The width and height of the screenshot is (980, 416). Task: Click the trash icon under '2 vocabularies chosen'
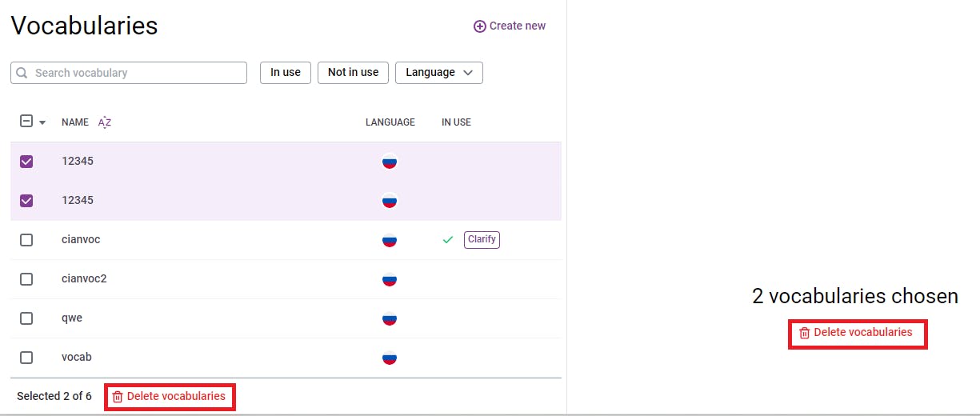pyautogui.click(x=805, y=333)
